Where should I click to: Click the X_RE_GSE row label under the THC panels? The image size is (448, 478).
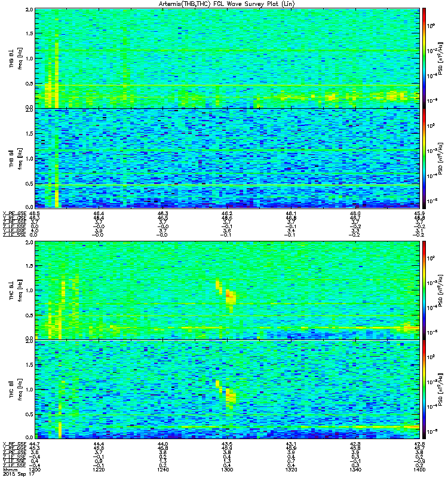point(14,443)
